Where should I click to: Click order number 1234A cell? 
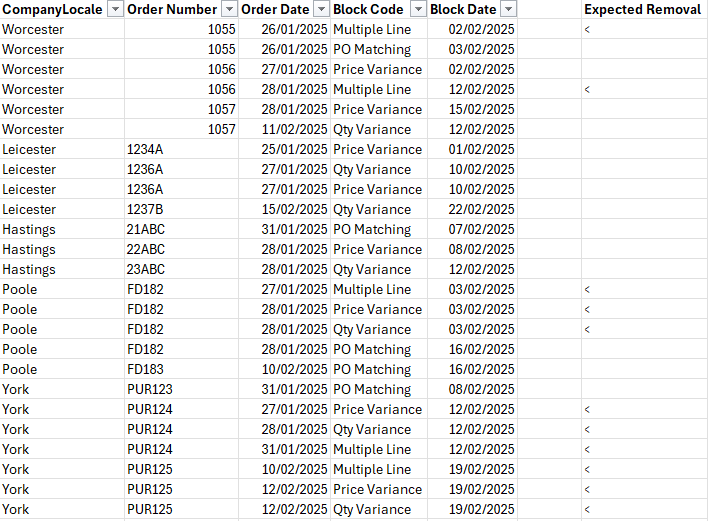click(145, 149)
